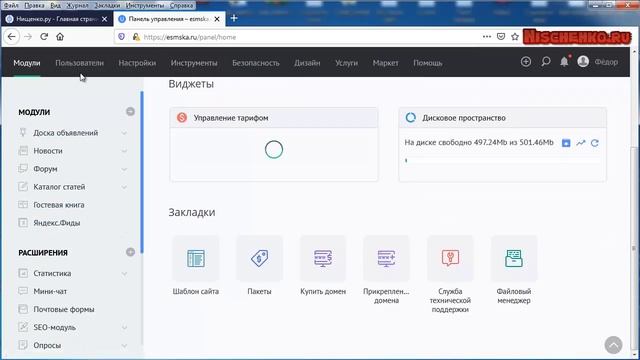Open the Дизайн menu
This screenshot has width=640, height=360.
pyautogui.click(x=307, y=63)
